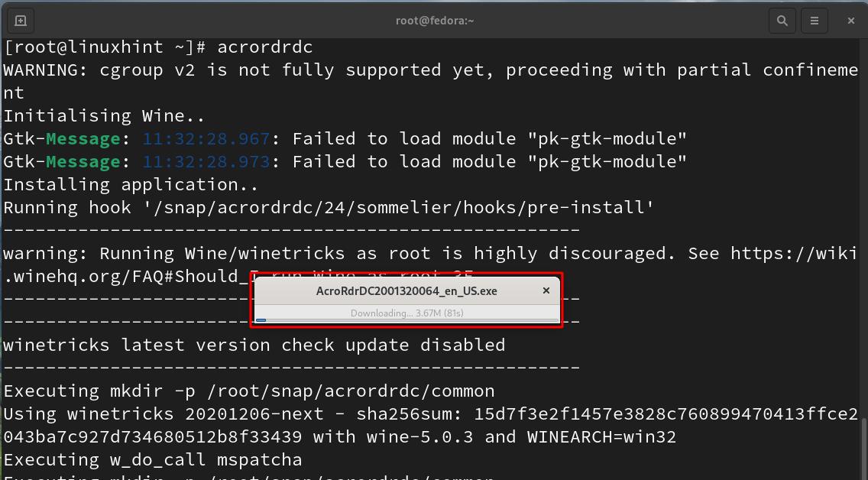Click the root@fedora:~ window title
Image resolution: width=868 pixels, height=480 pixels.
tap(434, 21)
